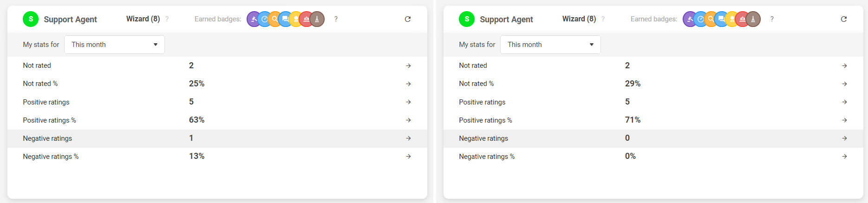Click the yellow award ribbon badge in right panel

[x=732, y=19]
